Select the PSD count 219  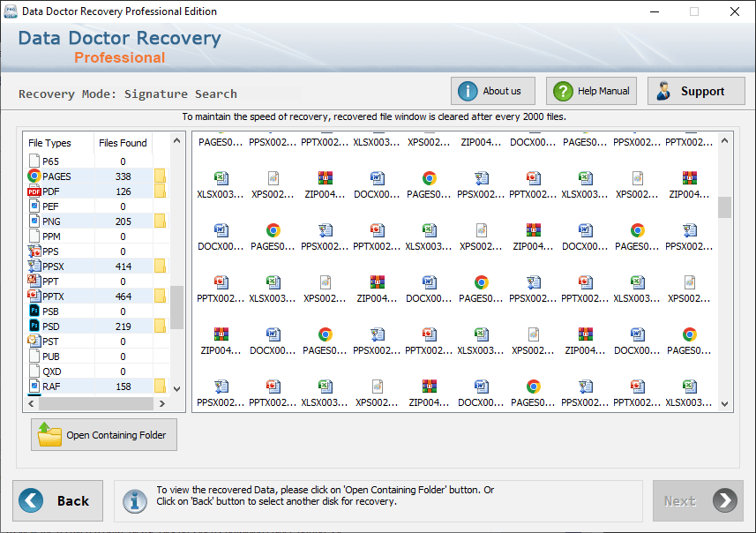tap(123, 327)
